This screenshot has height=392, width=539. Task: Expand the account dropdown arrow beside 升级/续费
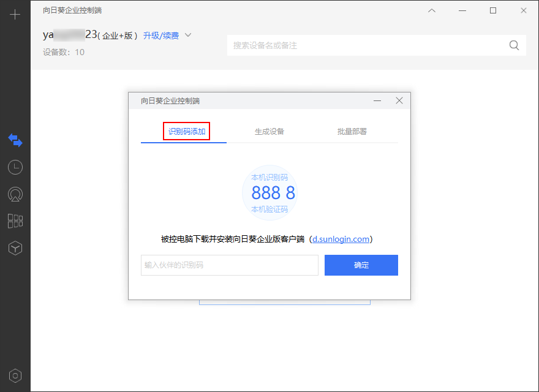tap(188, 35)
